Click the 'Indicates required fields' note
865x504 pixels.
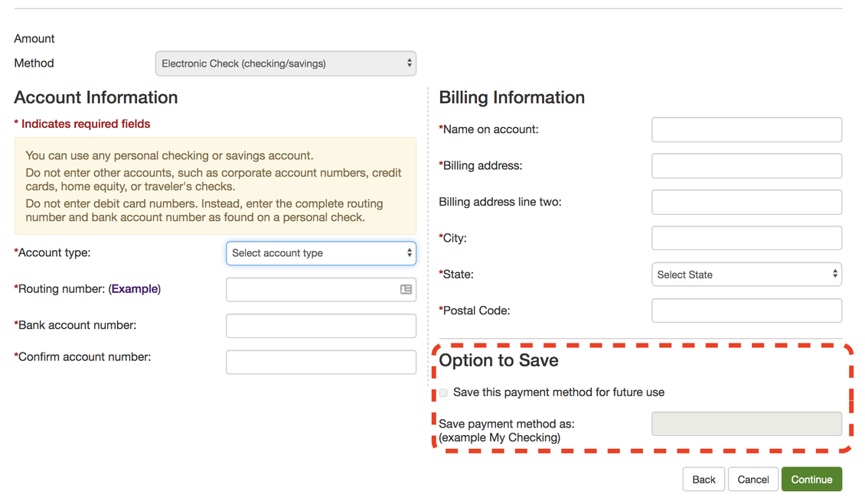[x=82, y=124]
